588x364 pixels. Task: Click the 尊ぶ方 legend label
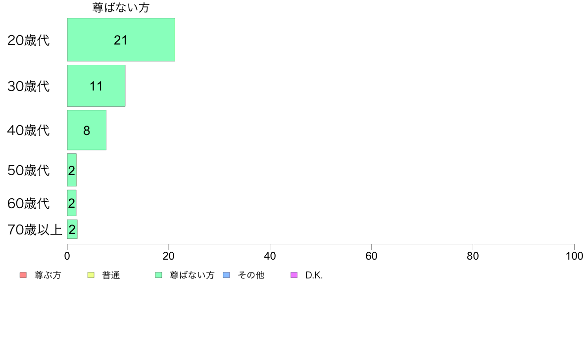48,275
